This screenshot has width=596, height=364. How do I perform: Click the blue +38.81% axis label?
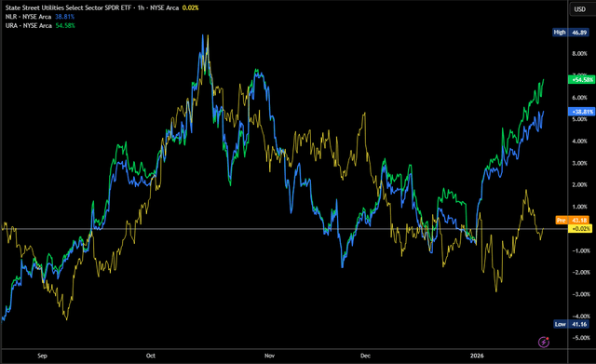[581, 112]
